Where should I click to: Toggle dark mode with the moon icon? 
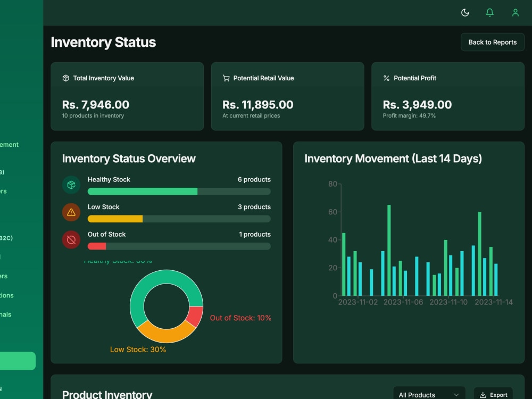pos(465,13)
